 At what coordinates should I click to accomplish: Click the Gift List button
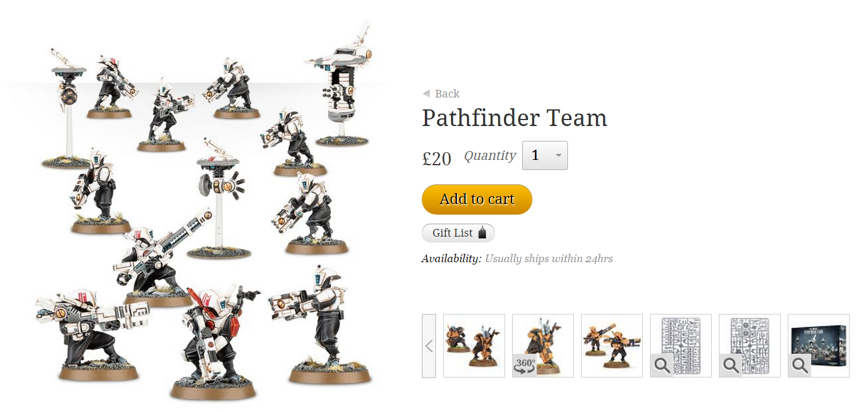458,233
